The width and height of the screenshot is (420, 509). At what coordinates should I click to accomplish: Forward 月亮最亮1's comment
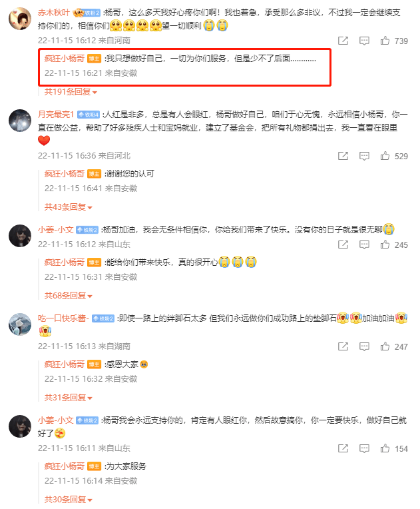click(x=343, y=156)
